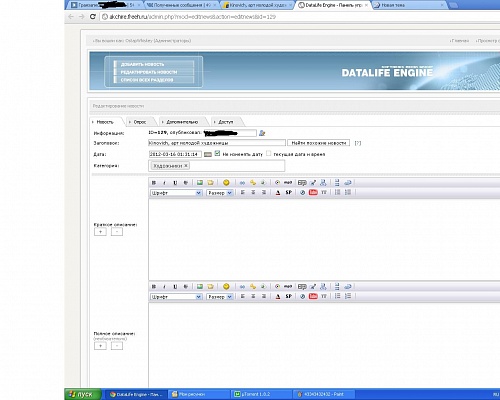Click 'Найти похожие новости' button
Image resolution: width=500 pixels, height=400 pixels.
point(319,143)
